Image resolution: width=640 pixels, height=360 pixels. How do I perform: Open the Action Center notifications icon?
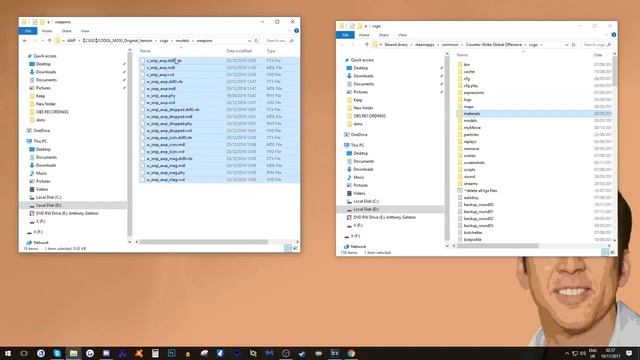pos(629,353)
